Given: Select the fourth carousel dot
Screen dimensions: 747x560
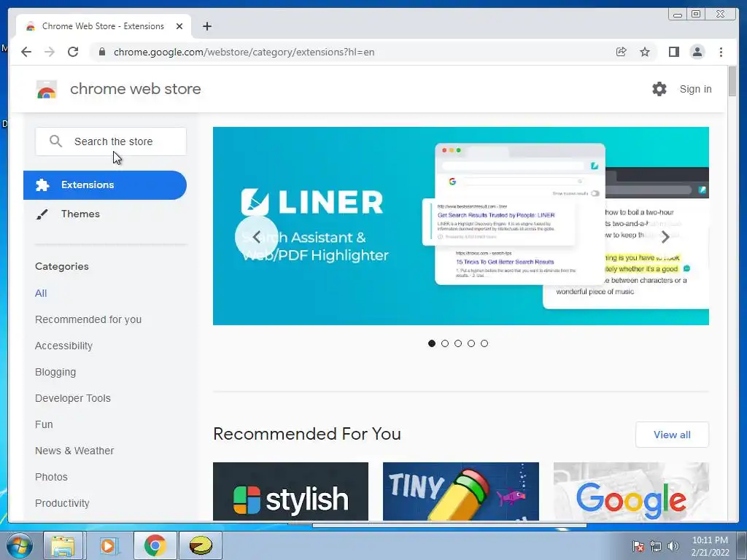Looking at the screenshot, I should [471, 343].
